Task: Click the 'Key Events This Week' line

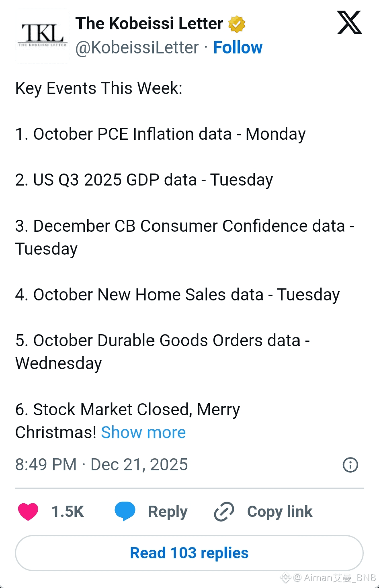Action: pyautogui.click(x=99, y=88)
